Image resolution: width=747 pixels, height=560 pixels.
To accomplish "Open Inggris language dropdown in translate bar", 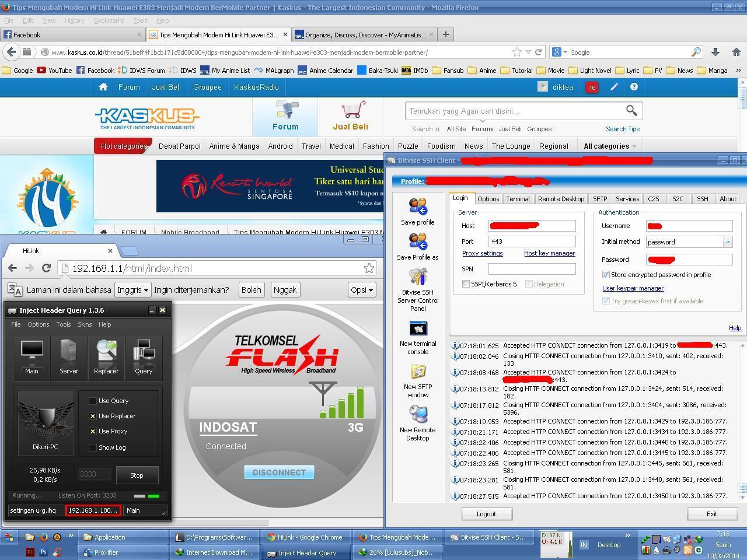I will tap(132, 290).
